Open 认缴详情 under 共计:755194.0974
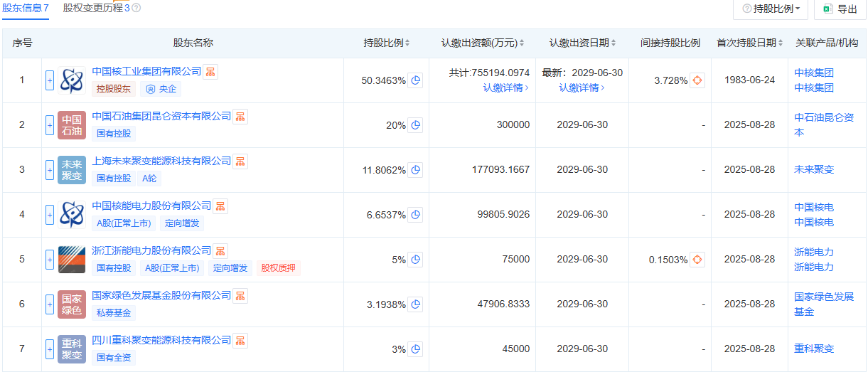 [506, 88]
